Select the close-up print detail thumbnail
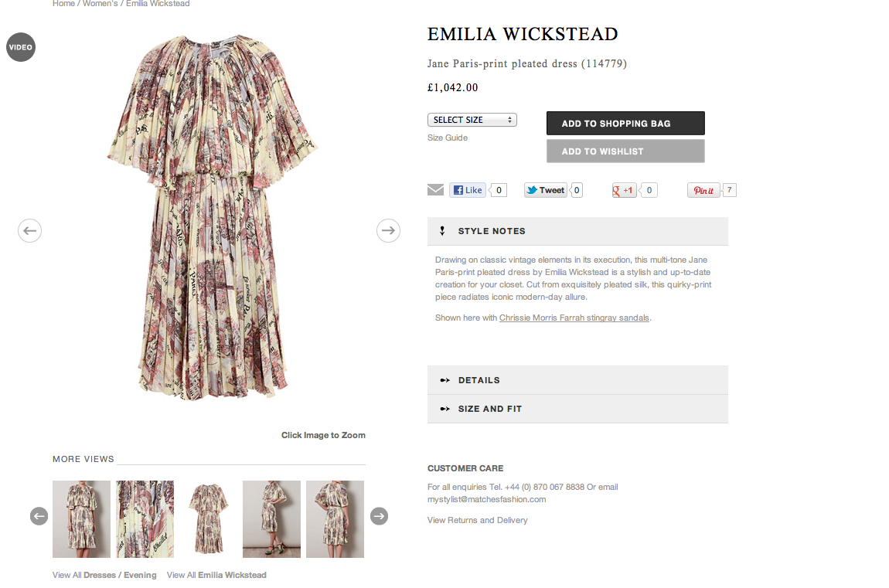This screenshot has width=889, height=588. (x=145, y=519)
